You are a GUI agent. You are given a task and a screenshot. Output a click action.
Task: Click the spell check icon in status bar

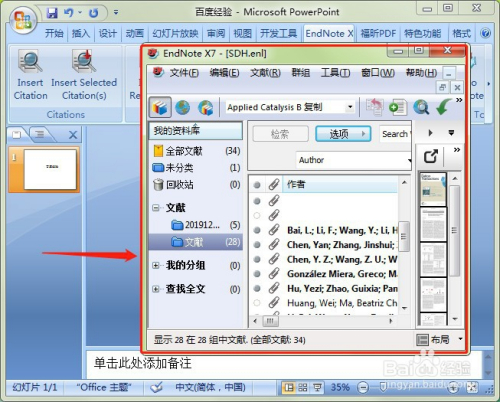coord(156,387)
